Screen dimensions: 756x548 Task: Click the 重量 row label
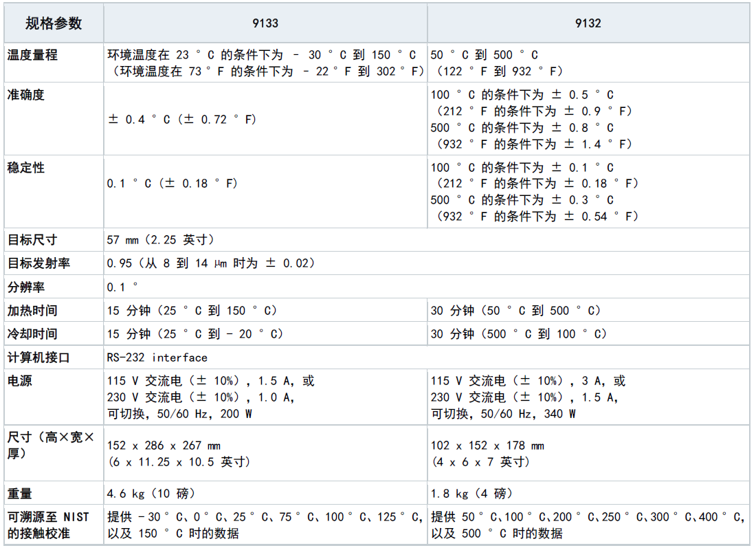[x=20, y=494]
